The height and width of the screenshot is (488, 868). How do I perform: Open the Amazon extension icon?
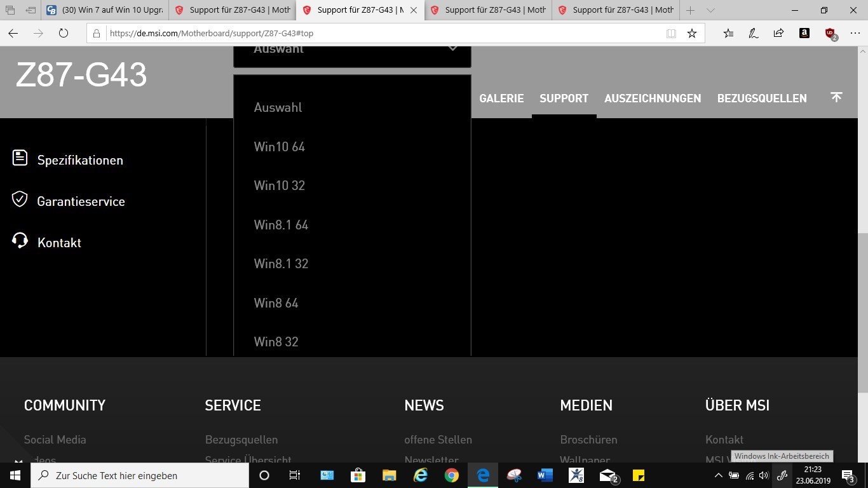point(804,34)
